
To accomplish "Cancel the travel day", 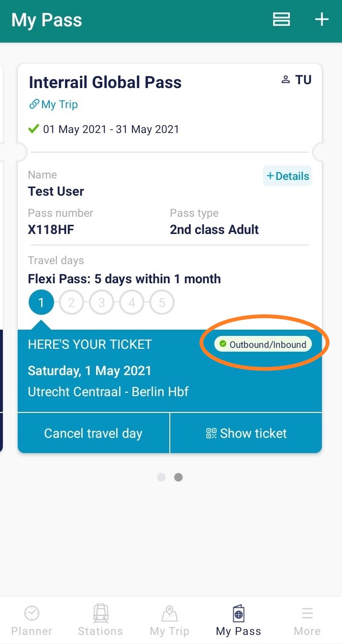I will point(93,433).
